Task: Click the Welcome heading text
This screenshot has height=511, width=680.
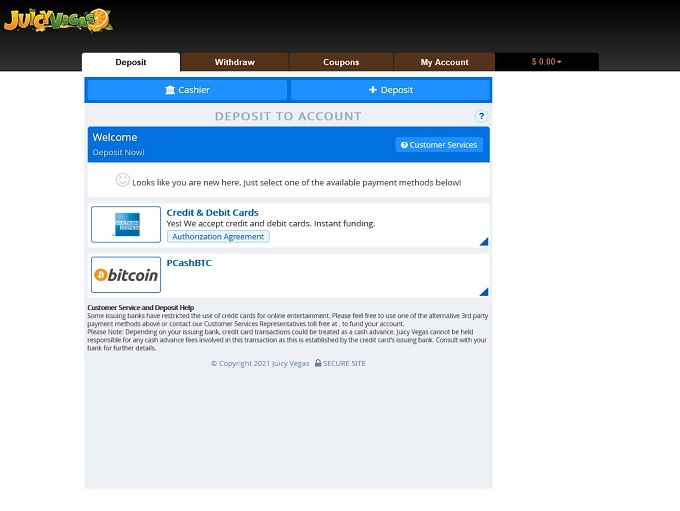Action: click(114, 137)
